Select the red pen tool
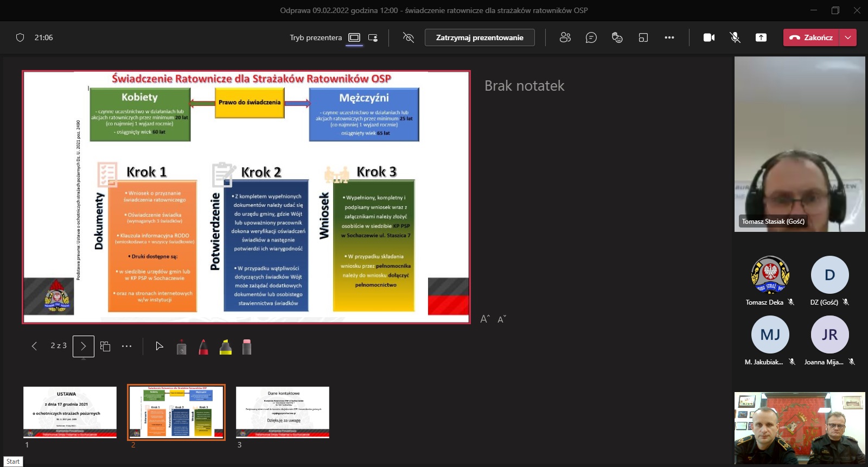868x467 pixels. [x=203, y=347]
